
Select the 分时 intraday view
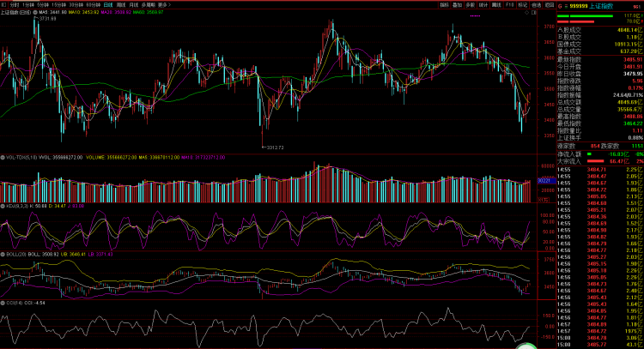tap(15, 5)
